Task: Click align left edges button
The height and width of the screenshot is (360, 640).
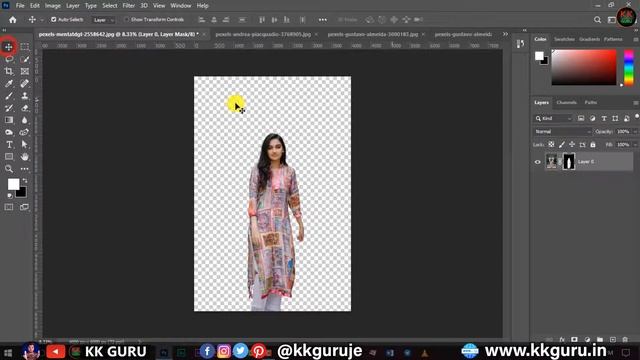Action: [x=201, y=20]
